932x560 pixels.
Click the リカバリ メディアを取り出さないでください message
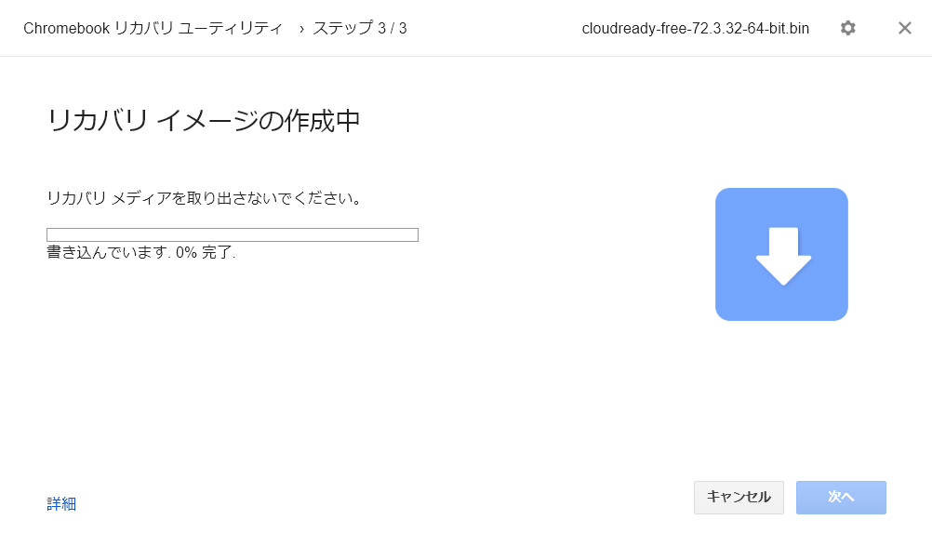204,197
